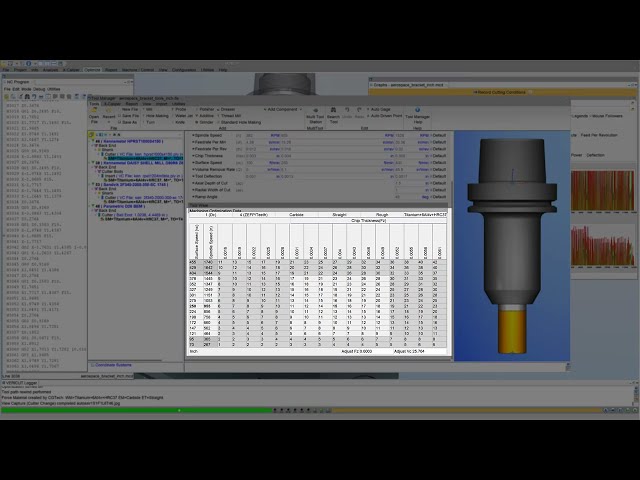Add an Additive tool
This screenshot has height=480, width=640.
click(x=205, y=116)
